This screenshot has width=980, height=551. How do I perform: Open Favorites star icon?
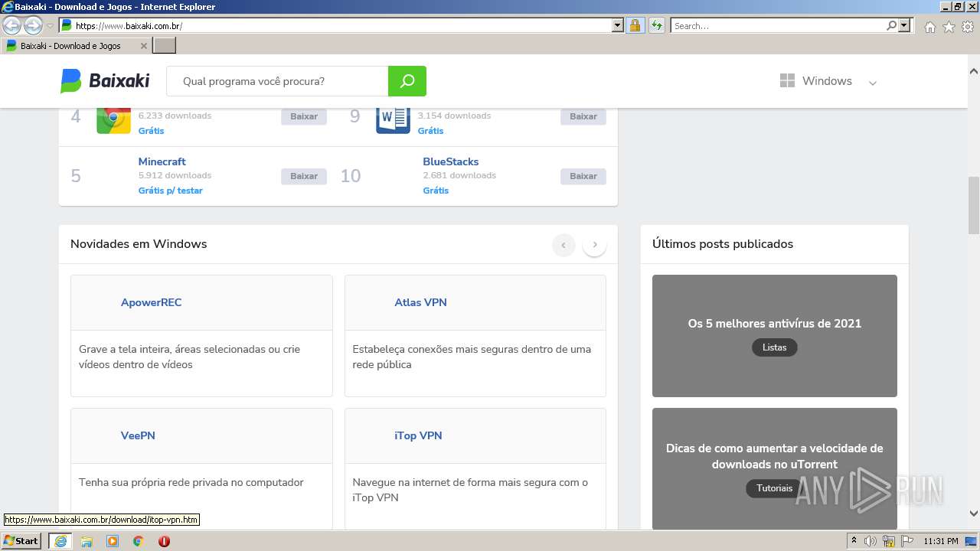(x=949, y=27)
